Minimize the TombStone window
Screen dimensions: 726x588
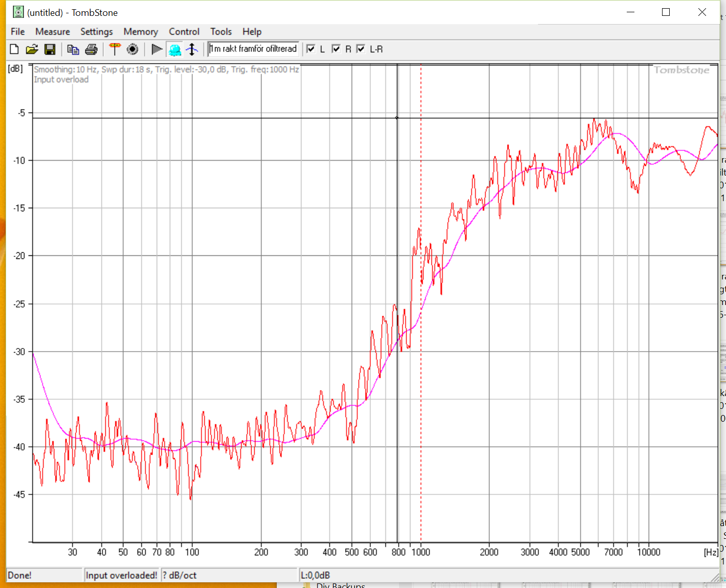[x=630, y=12]
